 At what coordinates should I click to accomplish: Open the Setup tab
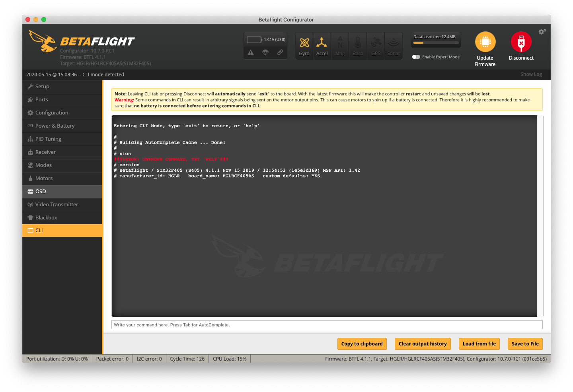62,86
